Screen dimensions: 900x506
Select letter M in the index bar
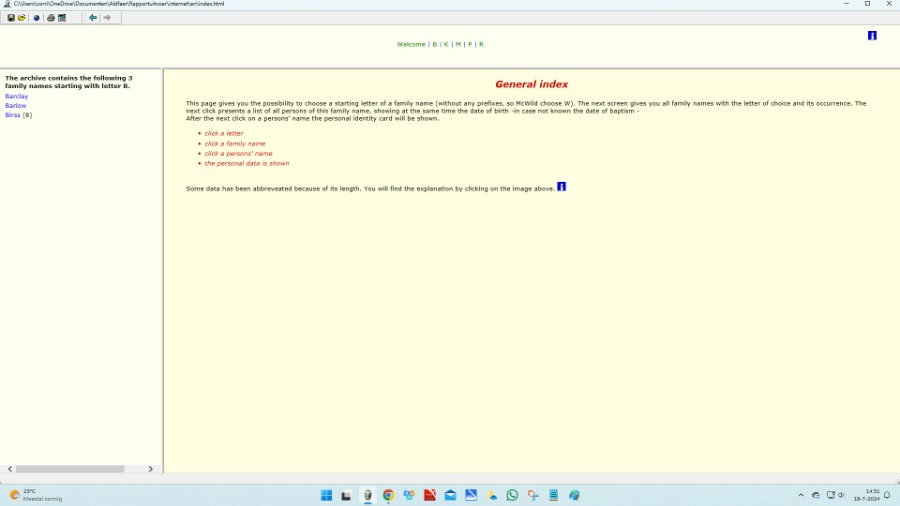tap(458, 44)
